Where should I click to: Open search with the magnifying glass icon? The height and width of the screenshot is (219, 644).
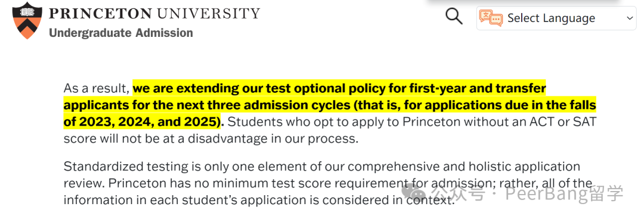pos(453,17)
